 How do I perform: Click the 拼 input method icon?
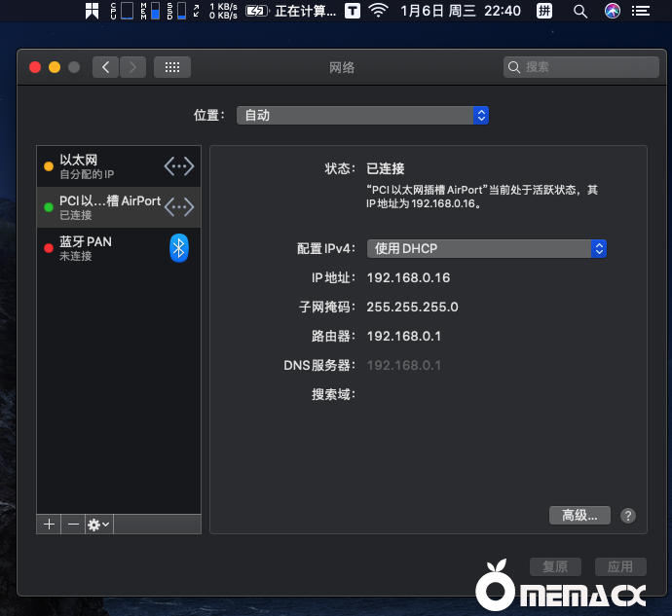click(544, 11)
